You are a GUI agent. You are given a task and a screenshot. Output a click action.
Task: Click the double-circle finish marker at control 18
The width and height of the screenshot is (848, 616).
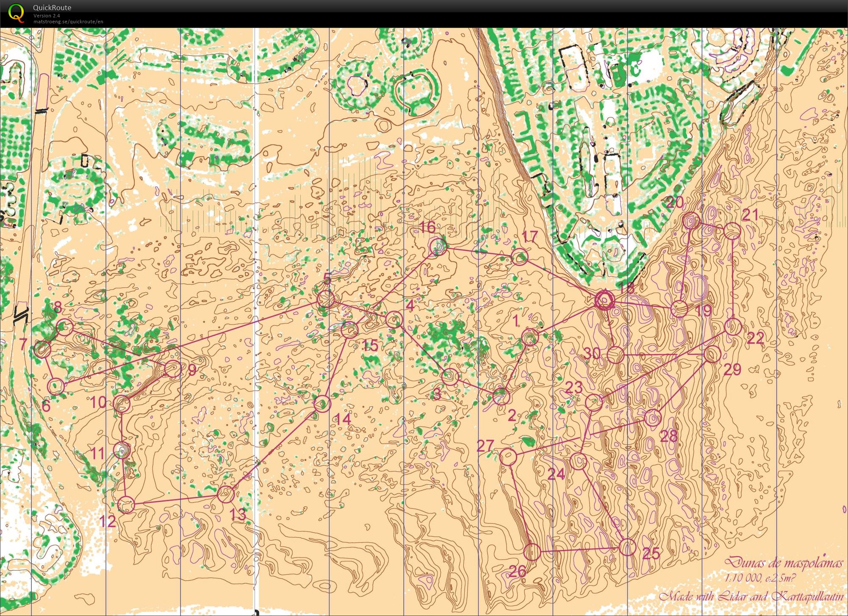604,300
